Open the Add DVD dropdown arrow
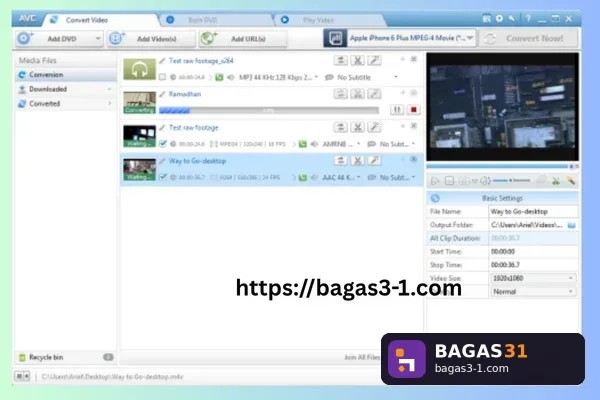 click(98, 39)
